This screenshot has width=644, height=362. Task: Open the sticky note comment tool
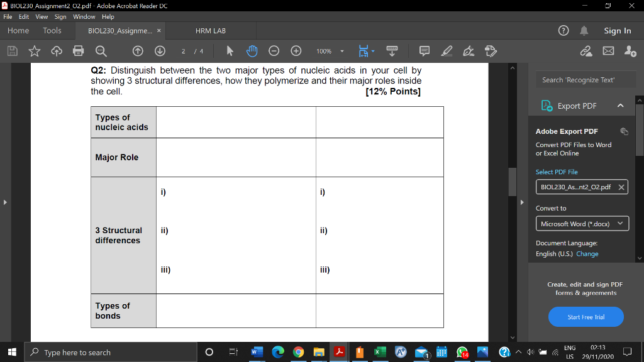423,51
